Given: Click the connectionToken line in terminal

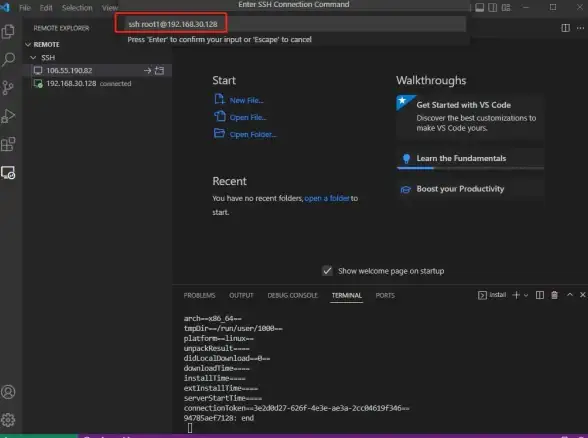Looking at the screenshot, I should [296, 408].
